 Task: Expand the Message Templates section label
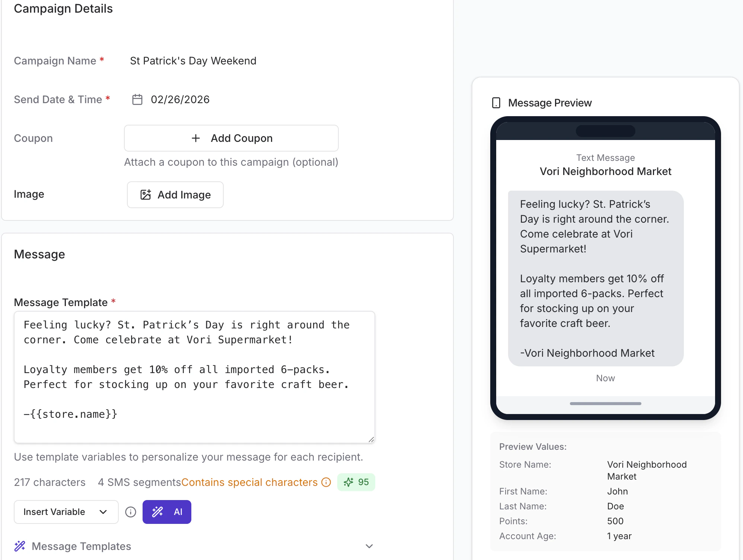point(81,546)
